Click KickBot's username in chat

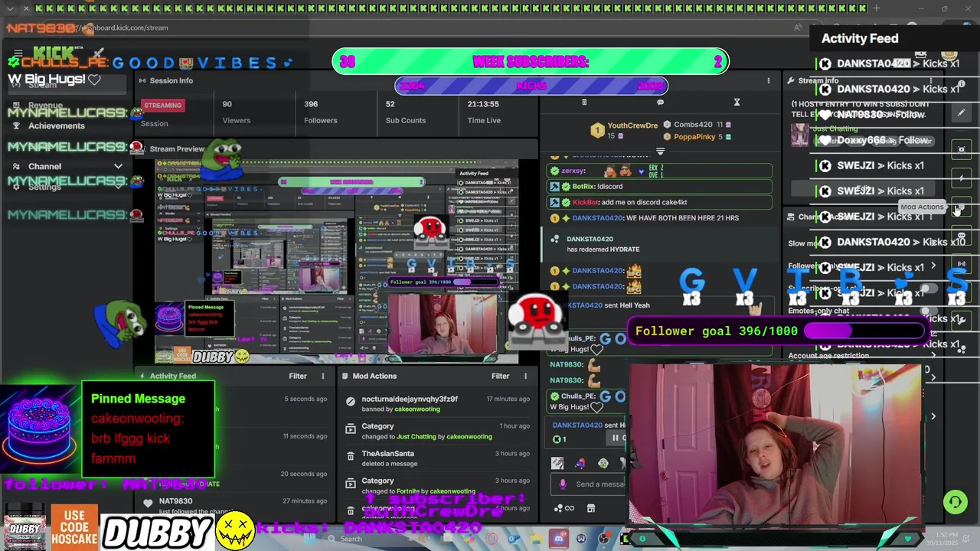585,202
